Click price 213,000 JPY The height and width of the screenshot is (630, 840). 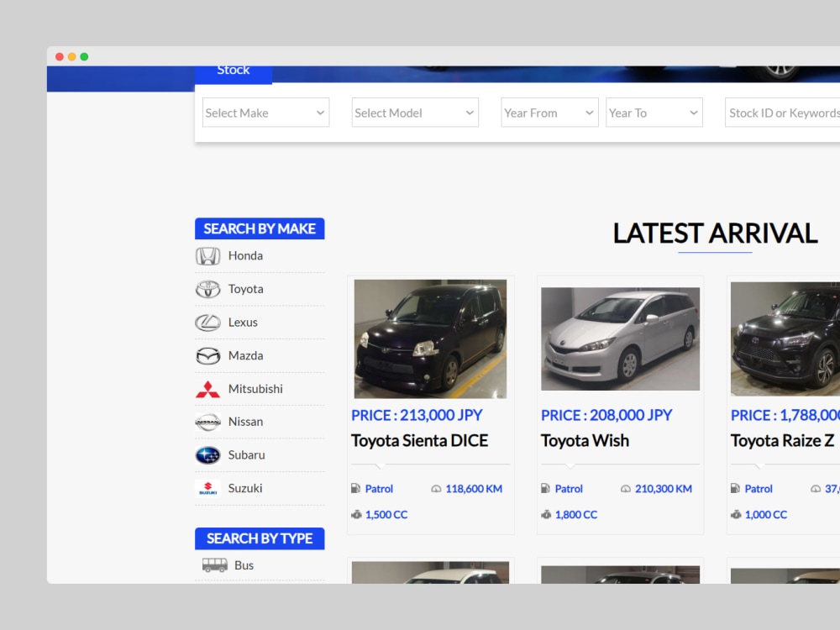pyautogui.click(x=417, y=415)
